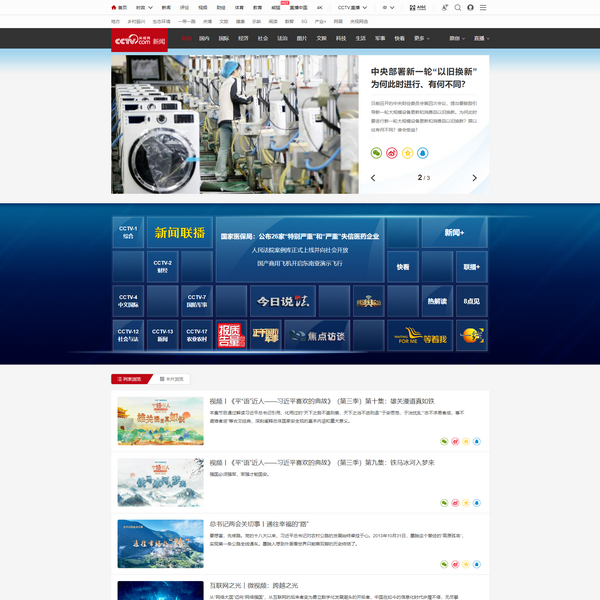Click the yellow star share icon in carousel
This screenshot has width=600, height=600.
(x=407, y=153)
